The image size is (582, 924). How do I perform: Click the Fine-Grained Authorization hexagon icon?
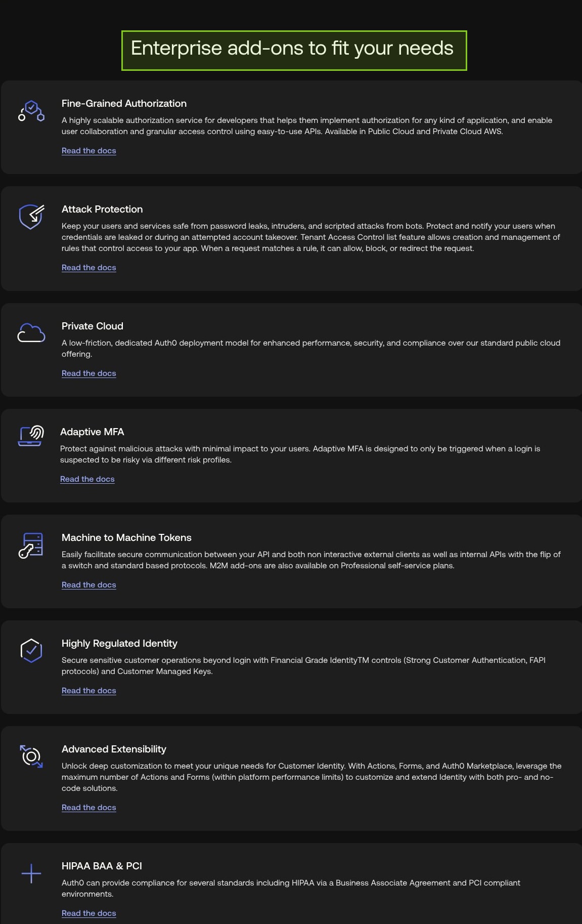31,111
